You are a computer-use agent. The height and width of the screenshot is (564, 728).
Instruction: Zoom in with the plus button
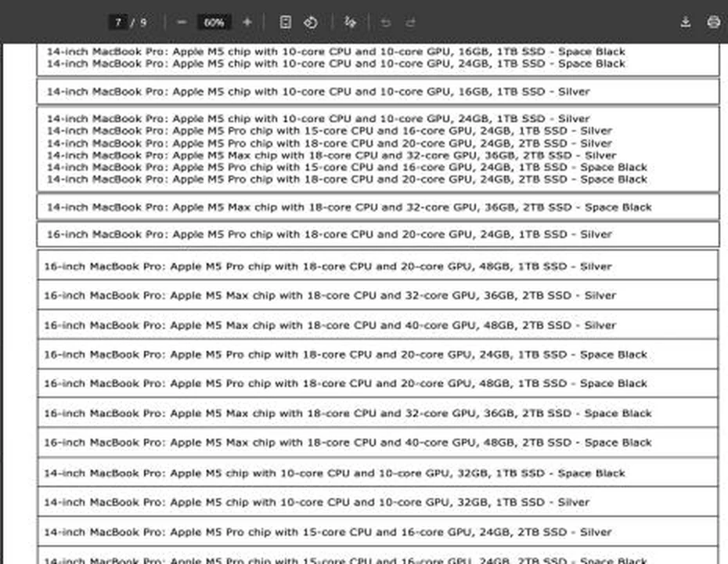click(x=247, y=22)
